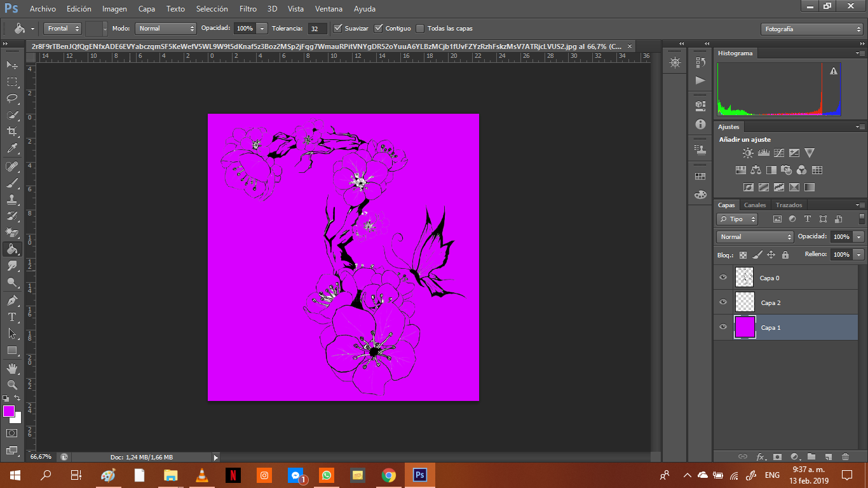Select the Dodge tool
This screenshot has width=868, height=488.
point(12,282)
